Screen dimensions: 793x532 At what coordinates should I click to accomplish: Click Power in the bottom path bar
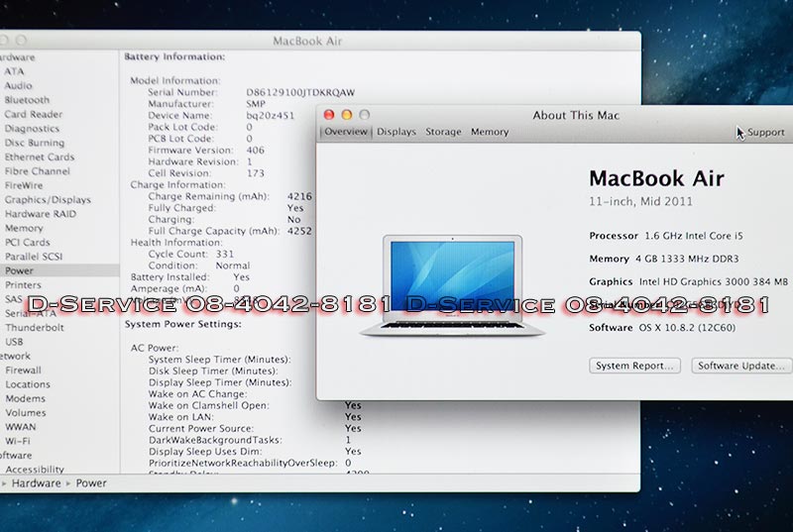tap(91, 483)
